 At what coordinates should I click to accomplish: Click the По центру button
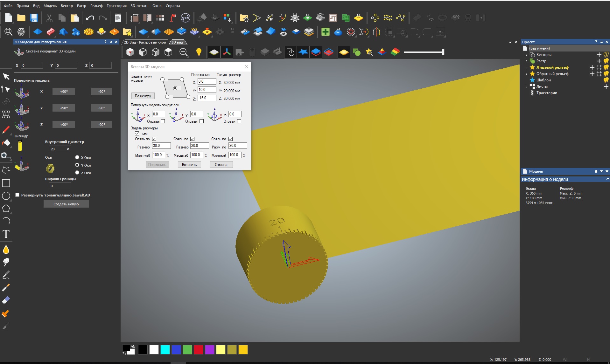(143, 96)
